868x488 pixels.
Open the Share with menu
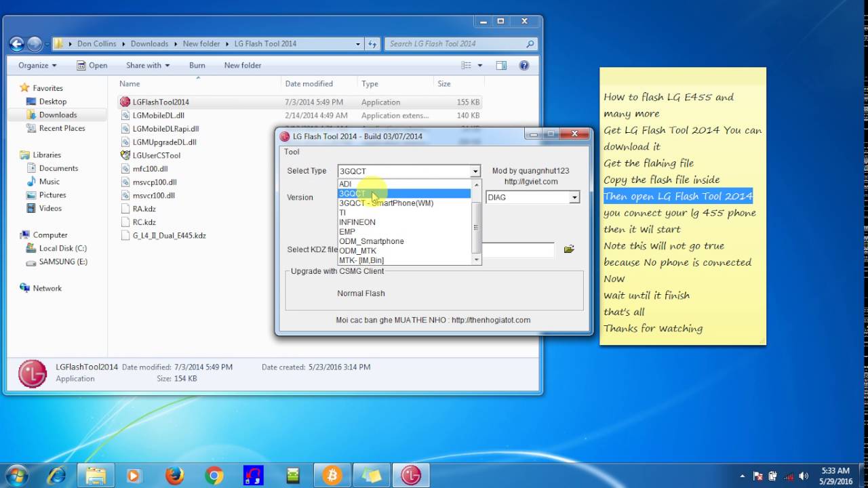pos(147,66)
